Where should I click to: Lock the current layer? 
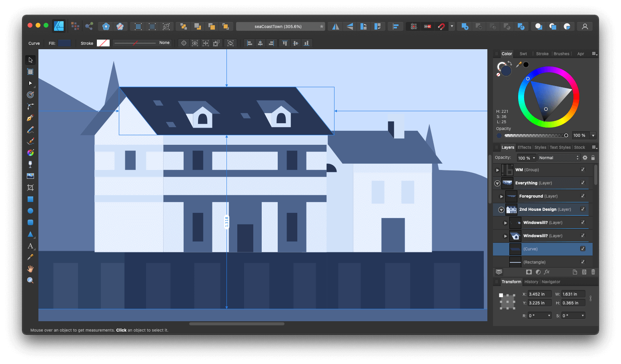point(593,157)
